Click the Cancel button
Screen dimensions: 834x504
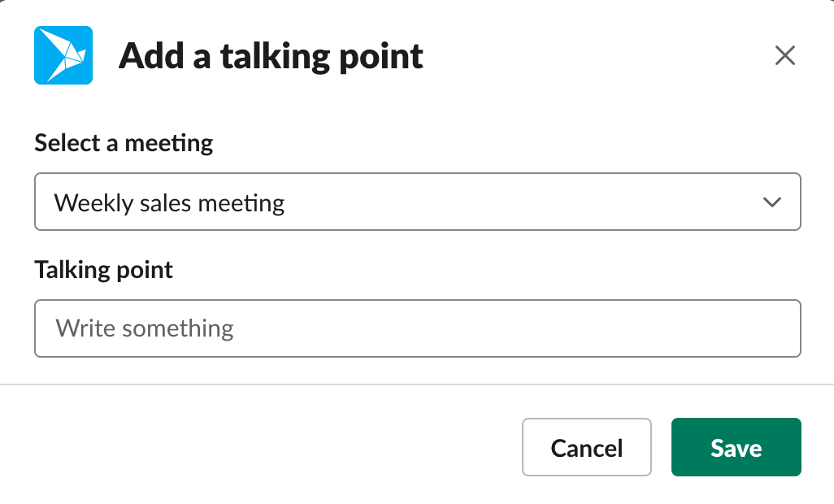point(587,447)
